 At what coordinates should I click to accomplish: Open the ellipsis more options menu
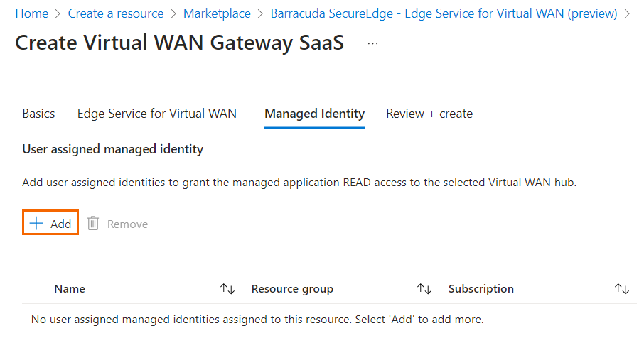(372, 43)
